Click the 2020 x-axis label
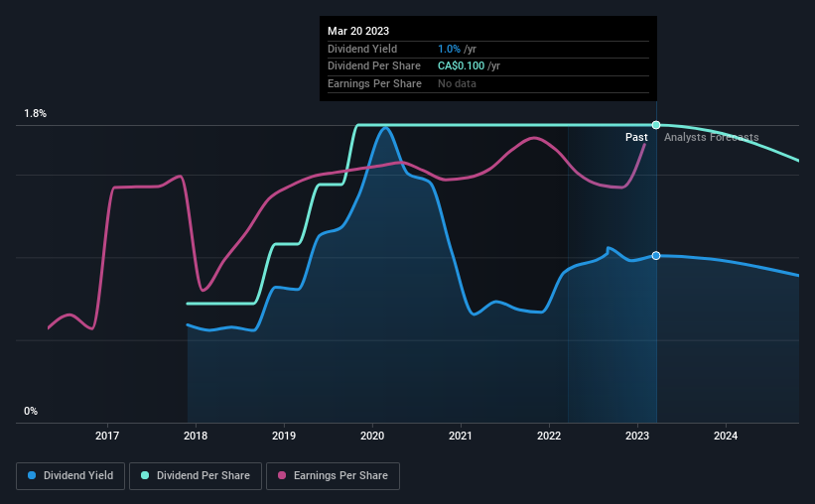This screenshot has width=815, height=504. pyautogui.click(x=372, y=436)
